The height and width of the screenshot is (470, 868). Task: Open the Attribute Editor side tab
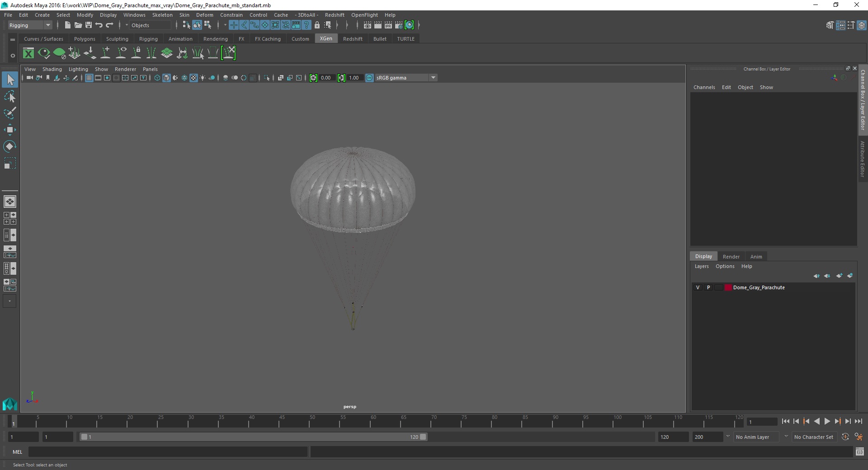[x=863, y=159]
